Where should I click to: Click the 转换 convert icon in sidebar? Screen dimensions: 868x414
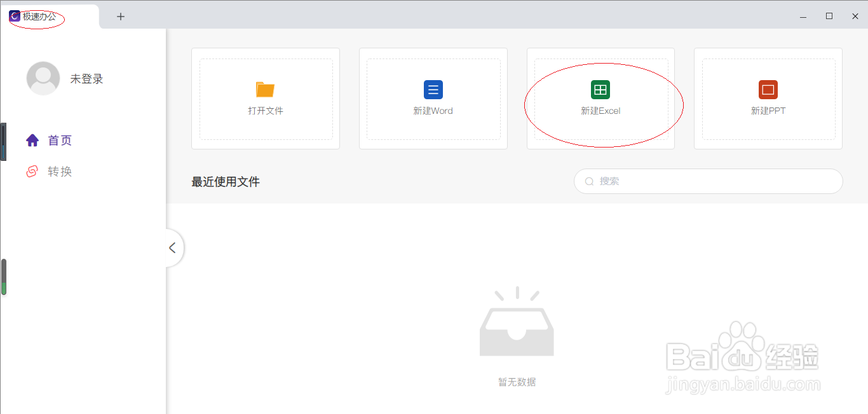[x=32, y=171]
